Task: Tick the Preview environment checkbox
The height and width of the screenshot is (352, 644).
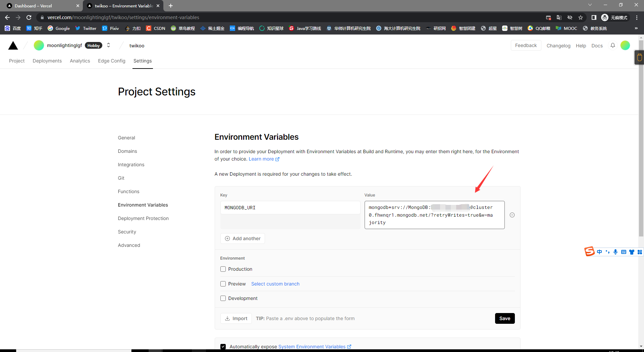Action: pos(223,284)
